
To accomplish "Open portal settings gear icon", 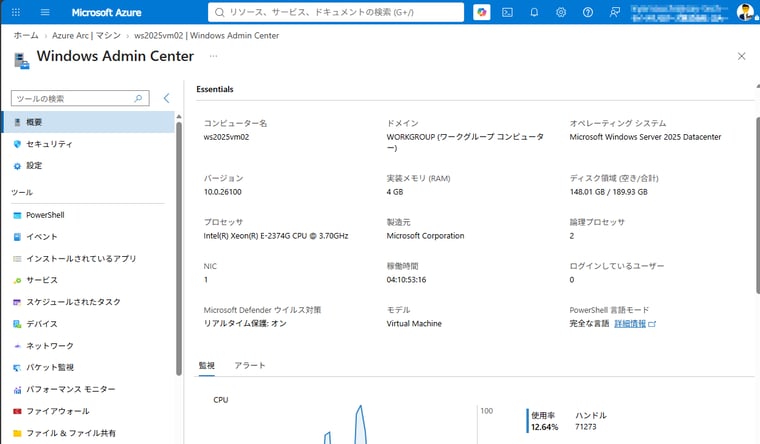I will click(x=561, y=12).
